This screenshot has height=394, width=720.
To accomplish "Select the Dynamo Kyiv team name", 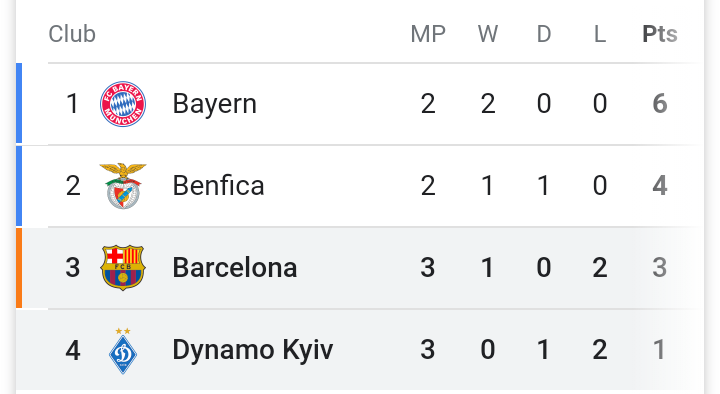I will pyautogui.click(x=253, y=350).
